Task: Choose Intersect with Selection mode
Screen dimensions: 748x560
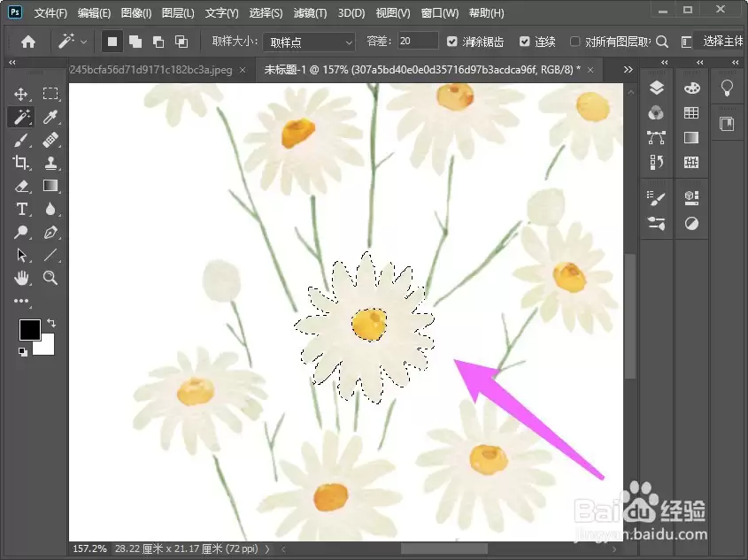Action: pos(181,42)
